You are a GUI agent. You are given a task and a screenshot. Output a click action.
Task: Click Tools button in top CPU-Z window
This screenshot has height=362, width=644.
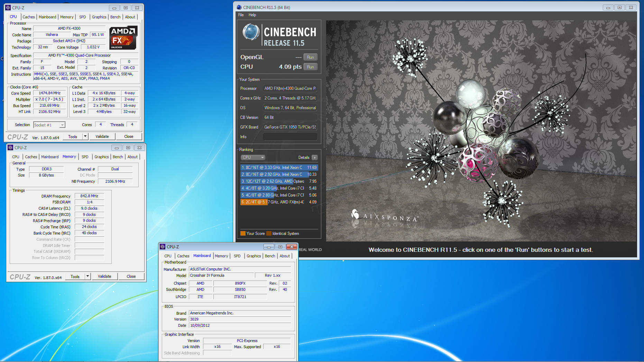(73, 136)
